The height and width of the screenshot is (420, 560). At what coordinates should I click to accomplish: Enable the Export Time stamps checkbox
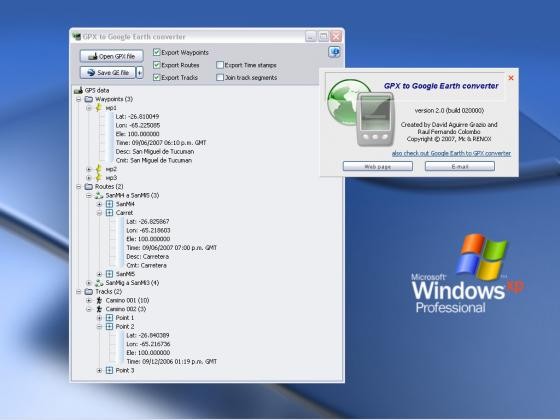point(220,65)
